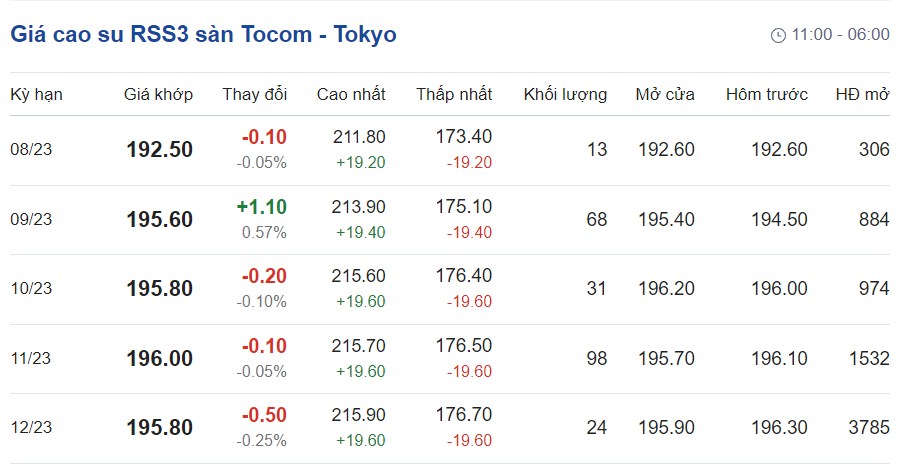
Task: Click the Giá khớp column header
Action: 158,94
